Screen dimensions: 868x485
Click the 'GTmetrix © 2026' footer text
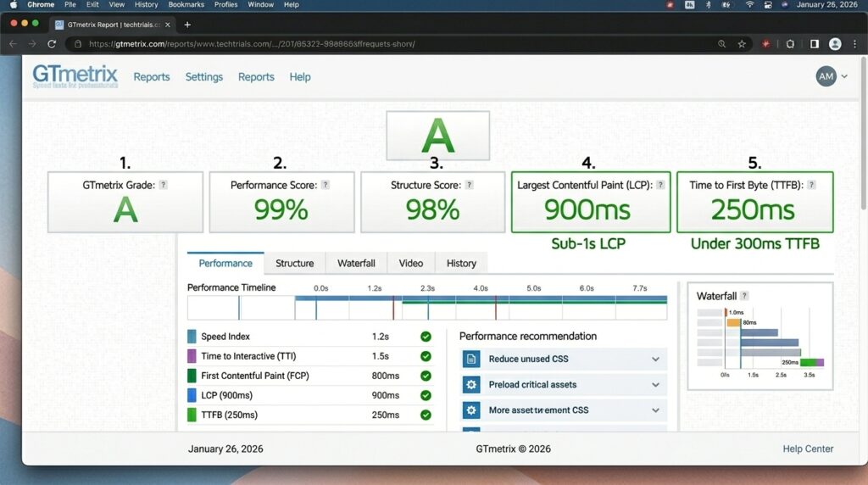tap(513, 449)
